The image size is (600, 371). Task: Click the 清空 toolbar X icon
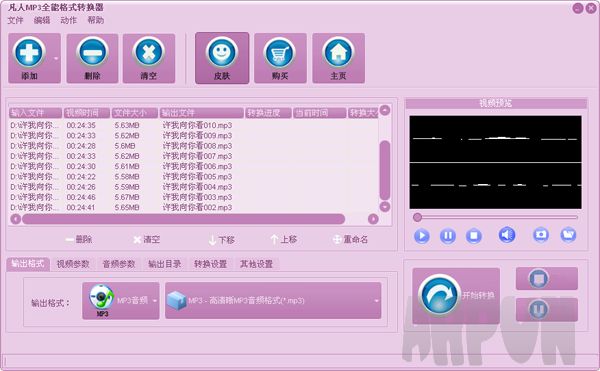tap(149, 52)
